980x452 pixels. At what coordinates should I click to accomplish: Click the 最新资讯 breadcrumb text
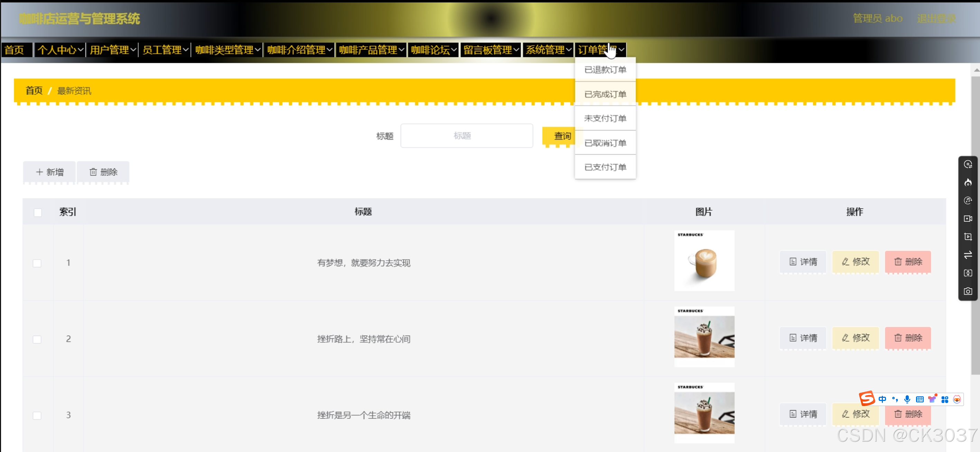[x=74, y=91]
